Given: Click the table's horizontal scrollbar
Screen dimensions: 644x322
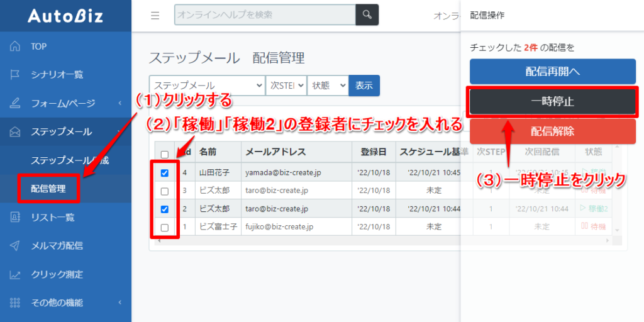Looking at the screenshot, I should point(377,241).
